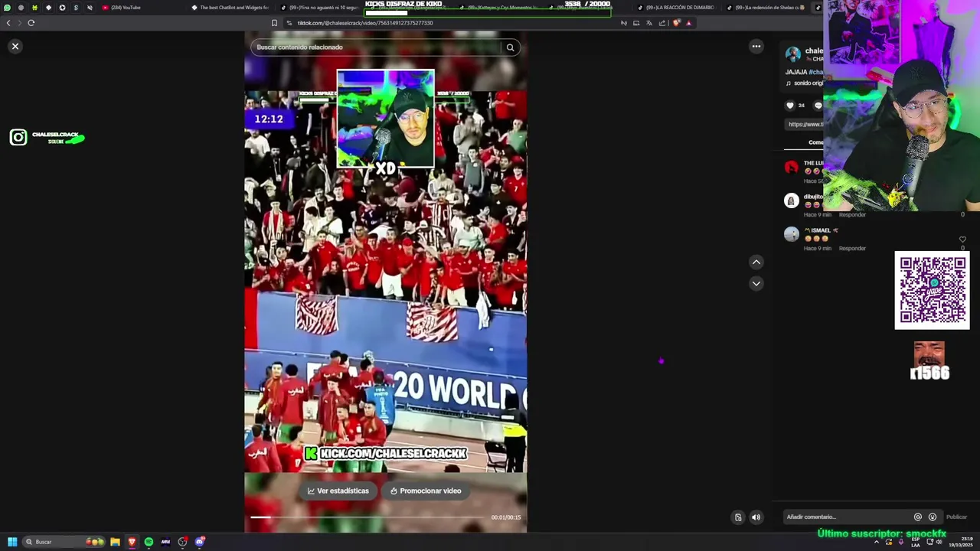Viewport: 980px width, 551px height.
Task: Switch to 'The best ChatBot and Widgets' tab
Action: [230, 8]
